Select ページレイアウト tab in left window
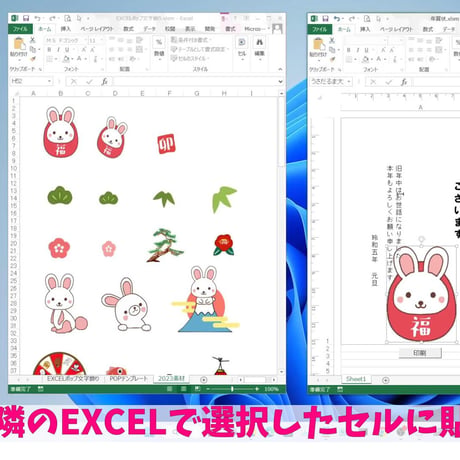The image size is (460, 460). tap(97, 29)
